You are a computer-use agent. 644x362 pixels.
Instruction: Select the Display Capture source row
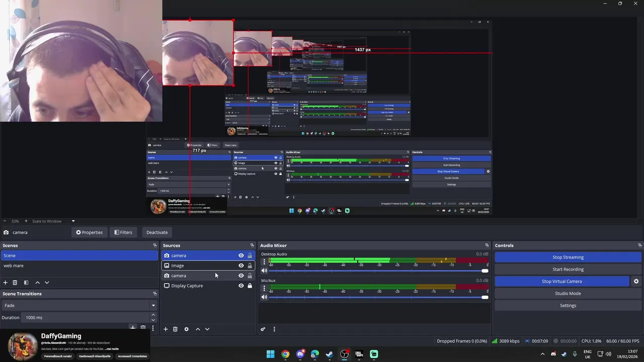click(208, 286)
